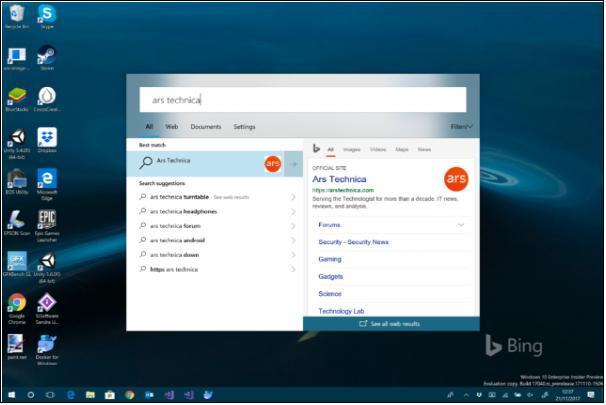Open the Filters dropdown
The width and height of the screenshot is (606, 405).
coord(461,126)
